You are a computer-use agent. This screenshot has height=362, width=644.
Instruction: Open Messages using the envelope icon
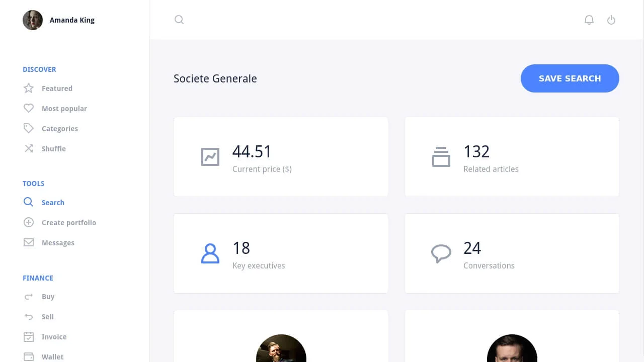(x=29, y=242)
